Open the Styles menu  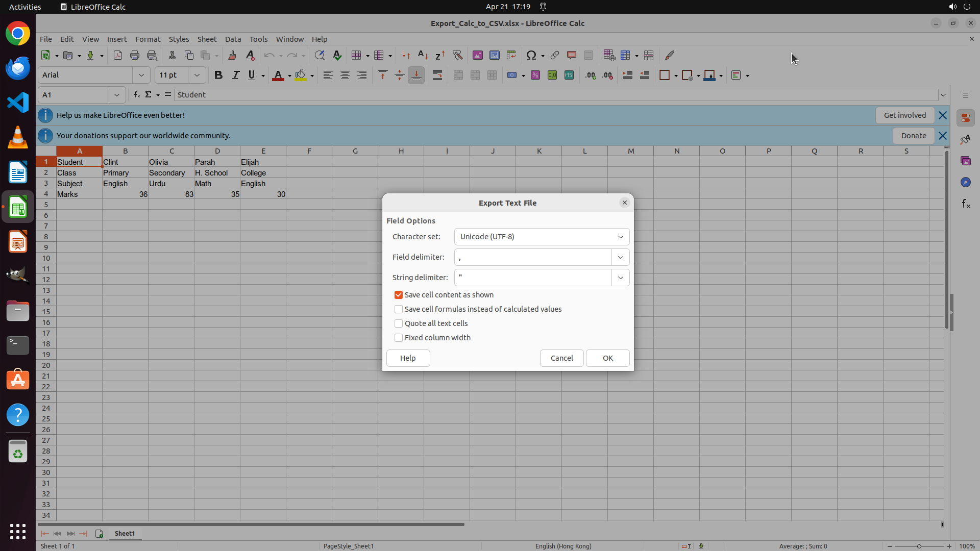tap(179, 39)
